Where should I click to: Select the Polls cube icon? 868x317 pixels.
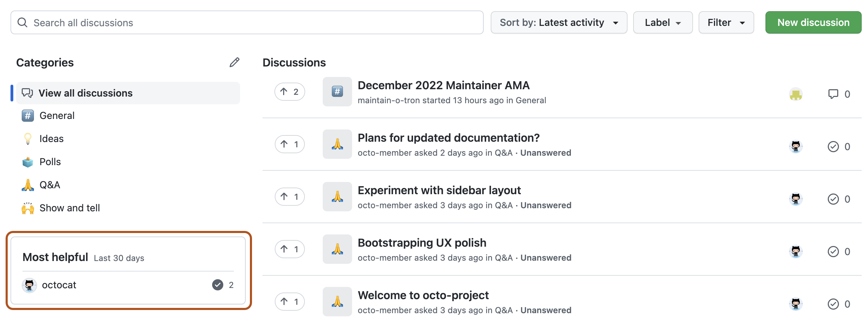click(27, 162)
